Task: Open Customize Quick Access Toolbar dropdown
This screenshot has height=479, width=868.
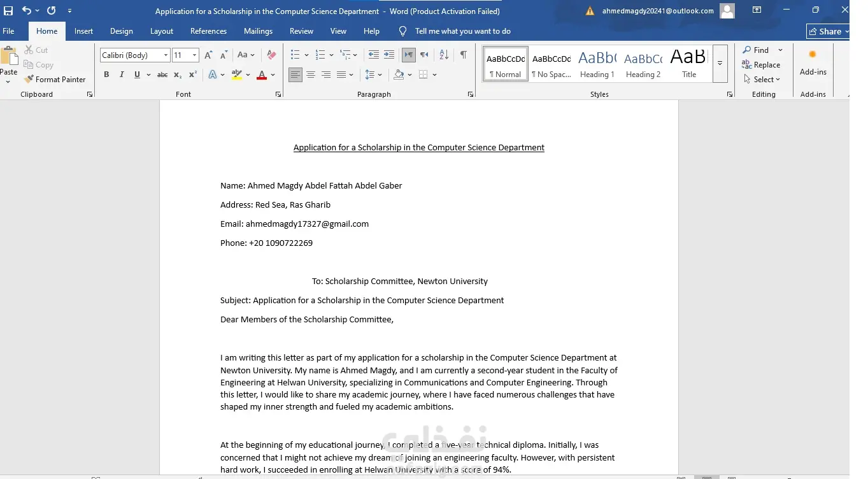Action: coord(69,11)
